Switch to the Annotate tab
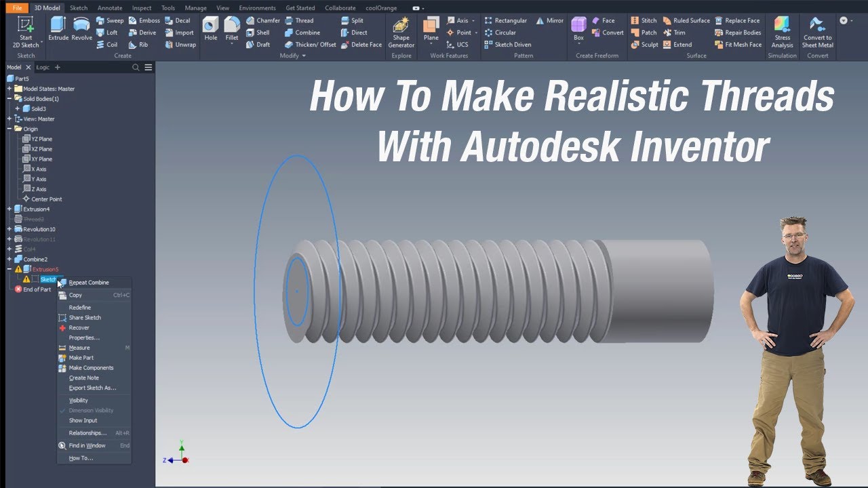The width and height of the screenshot is (868, 488). pyautogui.click(x=109, y=8)
